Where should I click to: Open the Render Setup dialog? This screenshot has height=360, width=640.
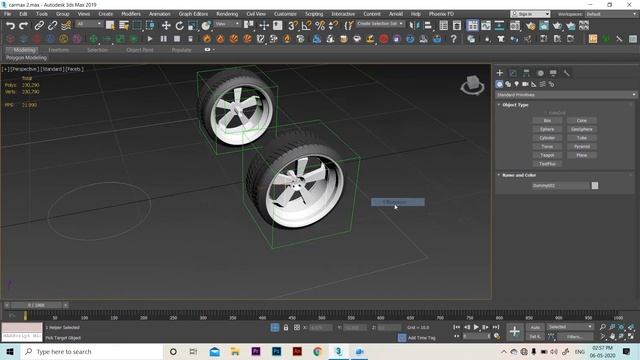click(x=530, y=26)
